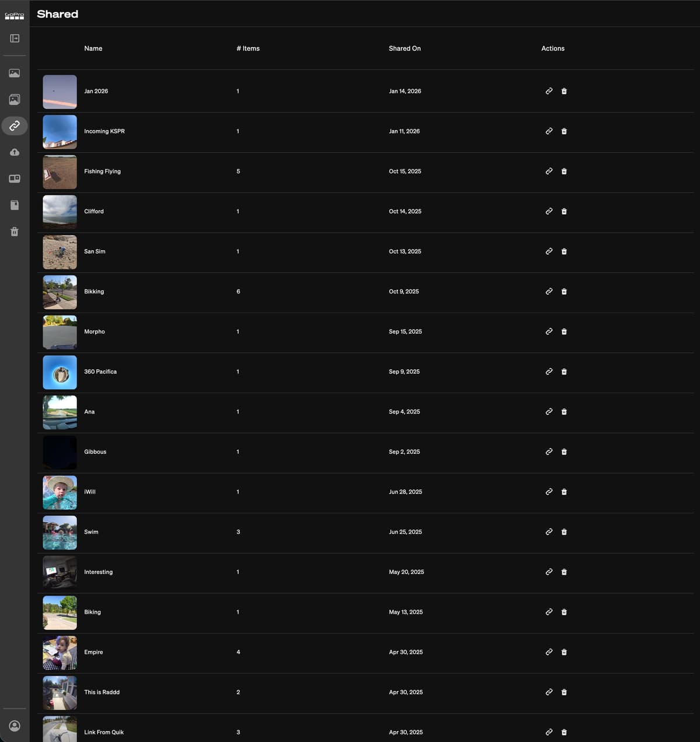Open the Clifford collection name
Screen dimensions: 700x742
[94, 211]
